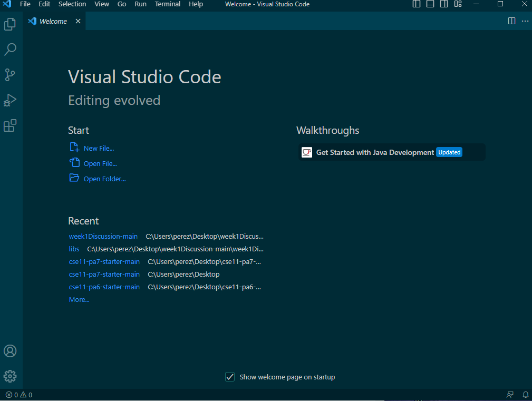The image size is (532, 401).
Task: Expand the recent list with More...
Action: click(79, 299)
